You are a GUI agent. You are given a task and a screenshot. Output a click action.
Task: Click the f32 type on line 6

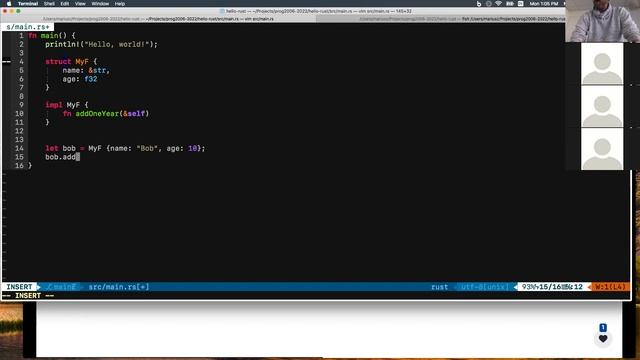click(91, 79)
